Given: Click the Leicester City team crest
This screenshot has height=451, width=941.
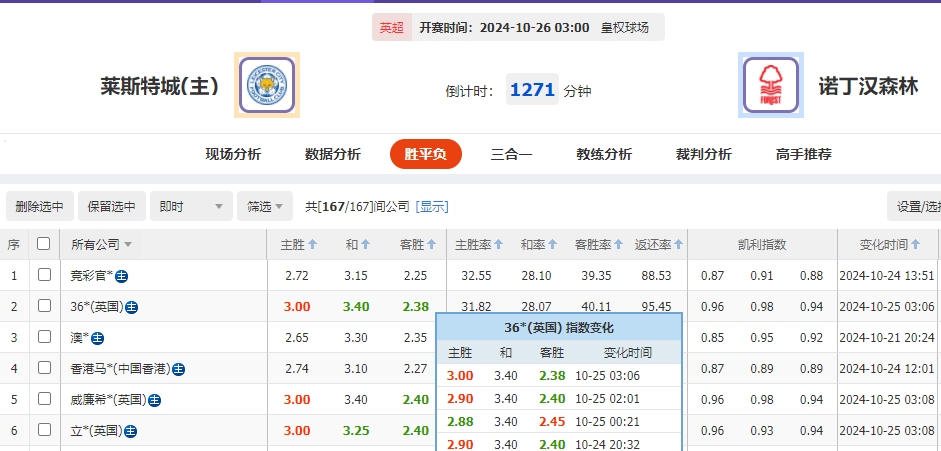Looking at the screenshot, I should tap(267, 85).
